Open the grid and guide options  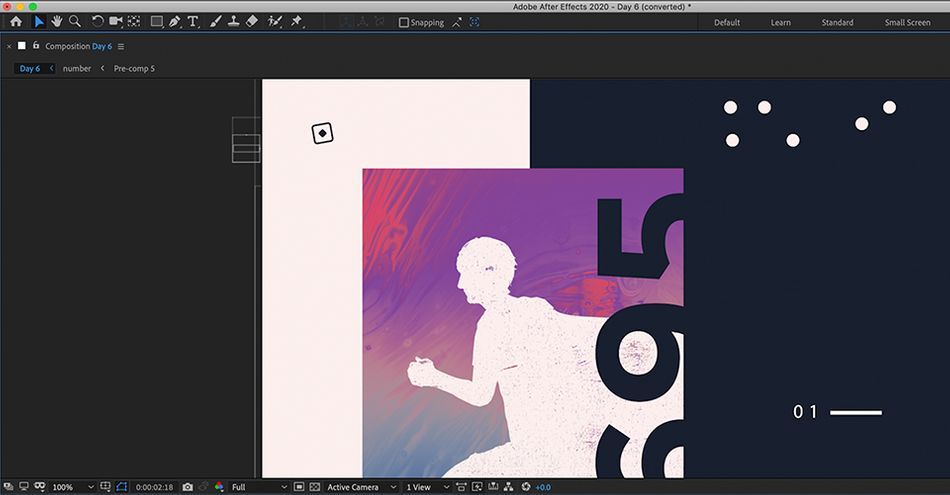[105, 487]
